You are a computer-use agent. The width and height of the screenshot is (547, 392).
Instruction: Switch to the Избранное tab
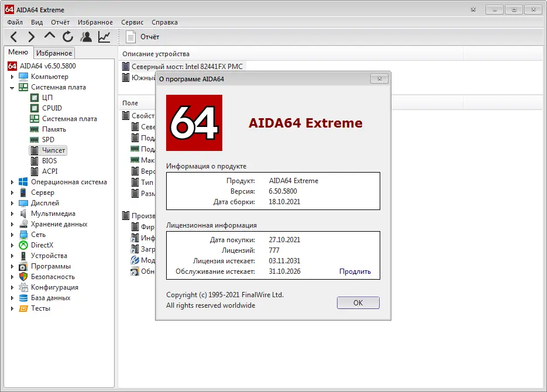(54, 52)
